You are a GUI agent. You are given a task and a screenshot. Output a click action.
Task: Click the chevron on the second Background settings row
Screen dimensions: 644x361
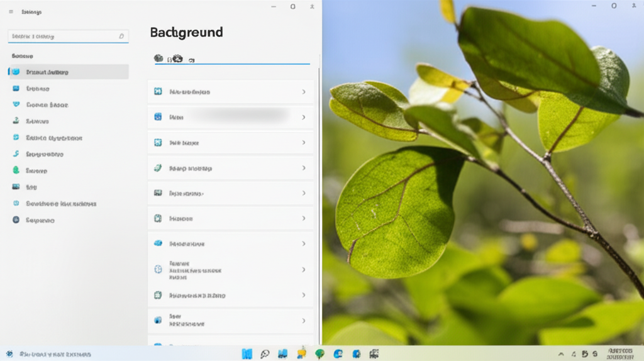coord(304,117)
